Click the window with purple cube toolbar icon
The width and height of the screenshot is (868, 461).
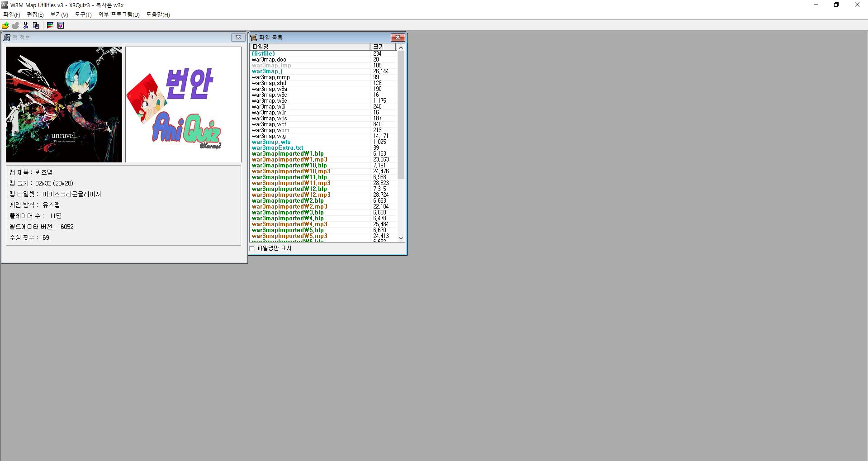pos(61,25)
